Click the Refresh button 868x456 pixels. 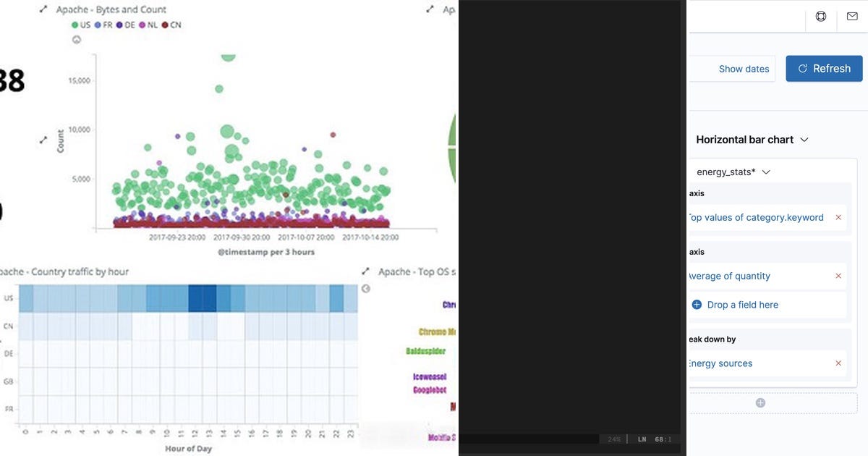(x=824, y=68)
